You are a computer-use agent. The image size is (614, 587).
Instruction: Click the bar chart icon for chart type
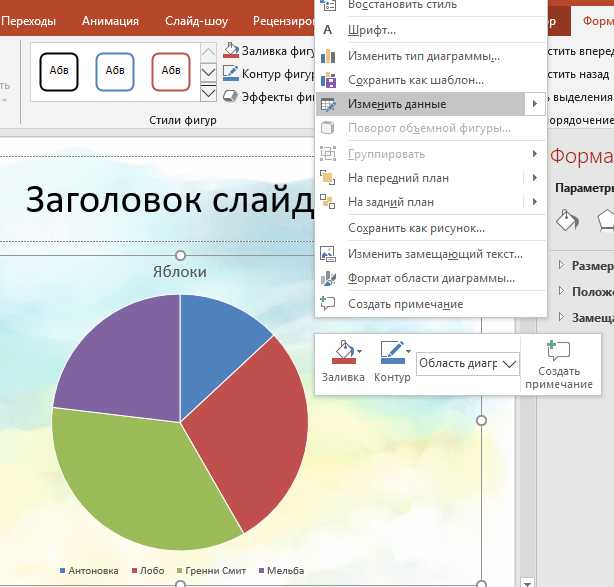[328, 56]
